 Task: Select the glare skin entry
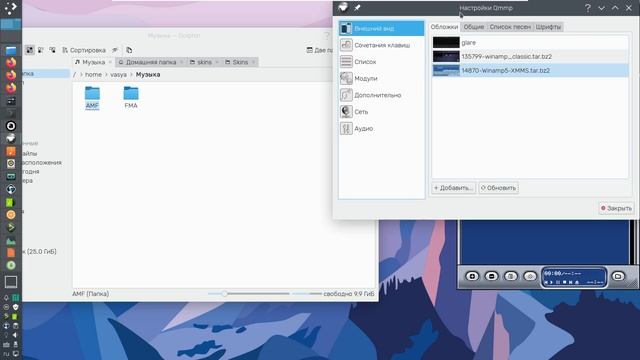coord(530,42)
